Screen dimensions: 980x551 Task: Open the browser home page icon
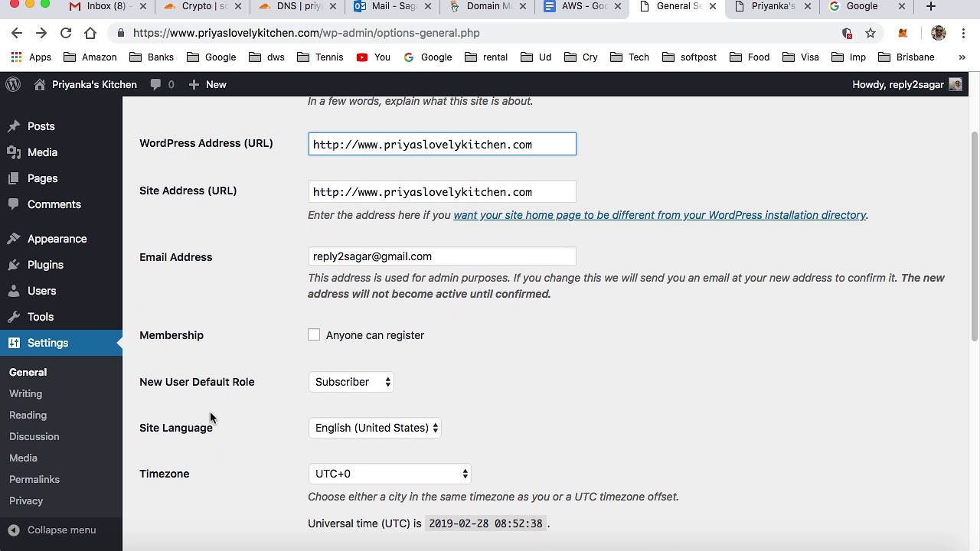pyautogui.click(x=90, y=33)
